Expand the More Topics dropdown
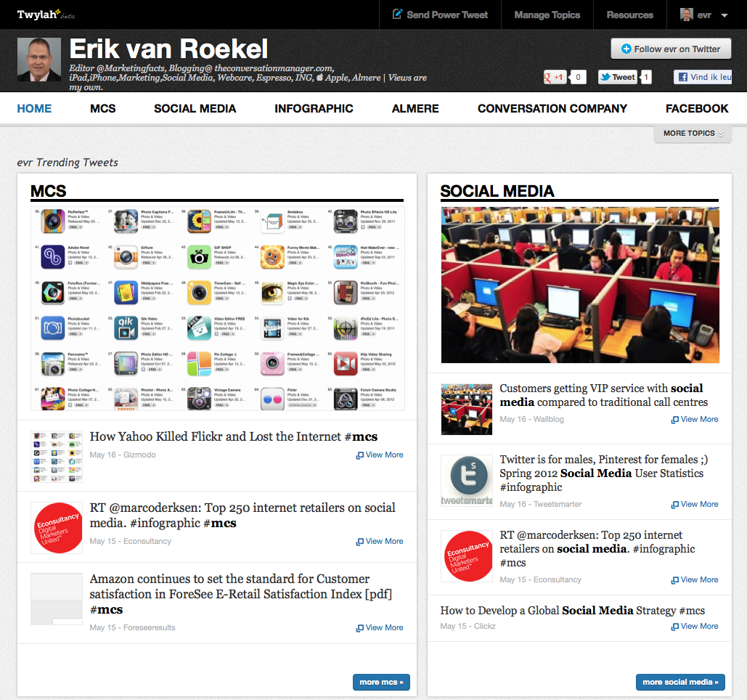747x700 pixels. coord(693,134)
